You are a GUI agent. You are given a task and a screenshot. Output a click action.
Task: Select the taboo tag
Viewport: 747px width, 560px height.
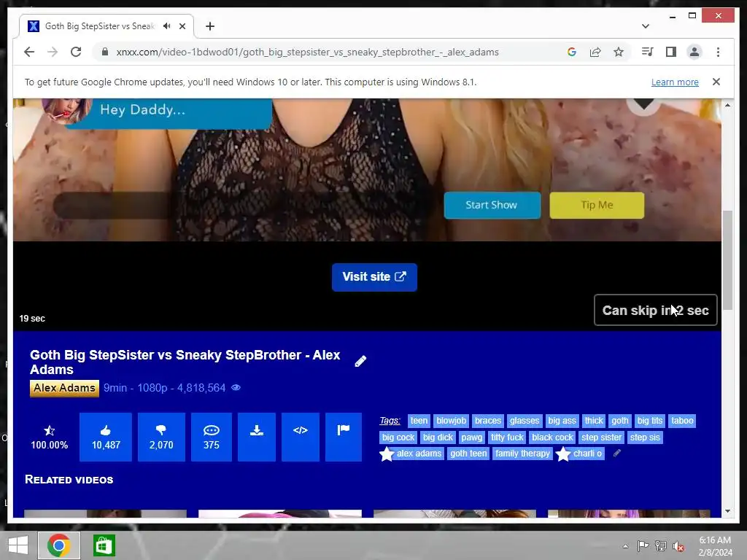[x=682, y=421]
